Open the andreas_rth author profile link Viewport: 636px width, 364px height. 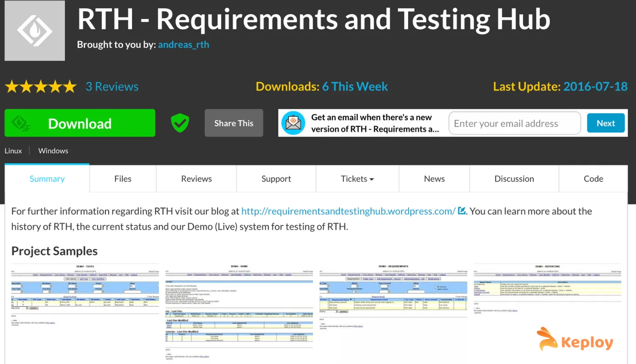[x=183, y=45]
